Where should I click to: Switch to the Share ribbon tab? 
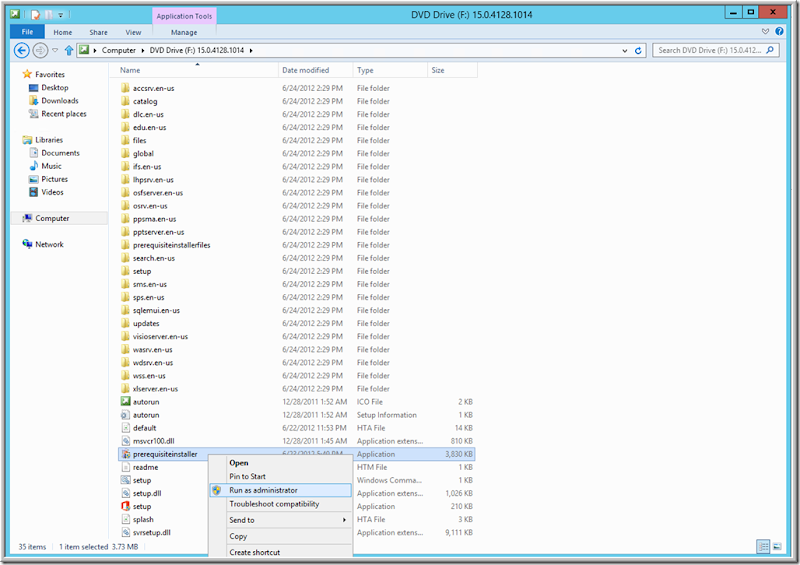pos(98,32)
